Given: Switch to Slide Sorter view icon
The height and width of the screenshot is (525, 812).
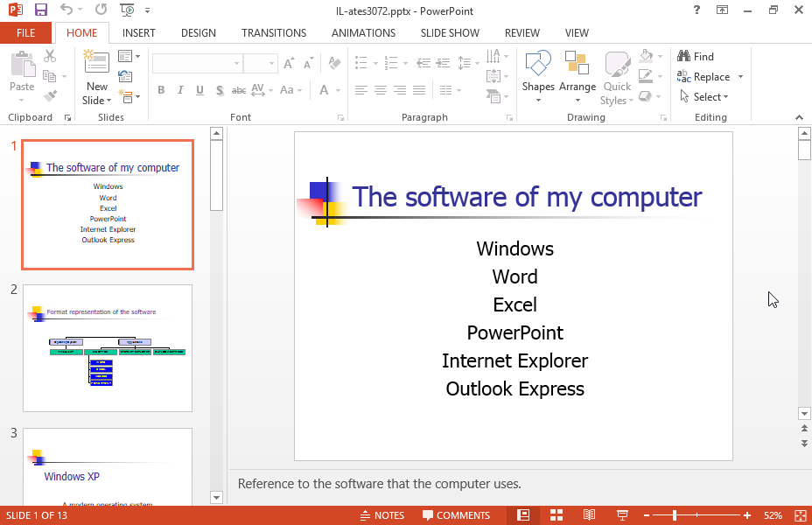Looking at the screenshot, I should [556, 515].
